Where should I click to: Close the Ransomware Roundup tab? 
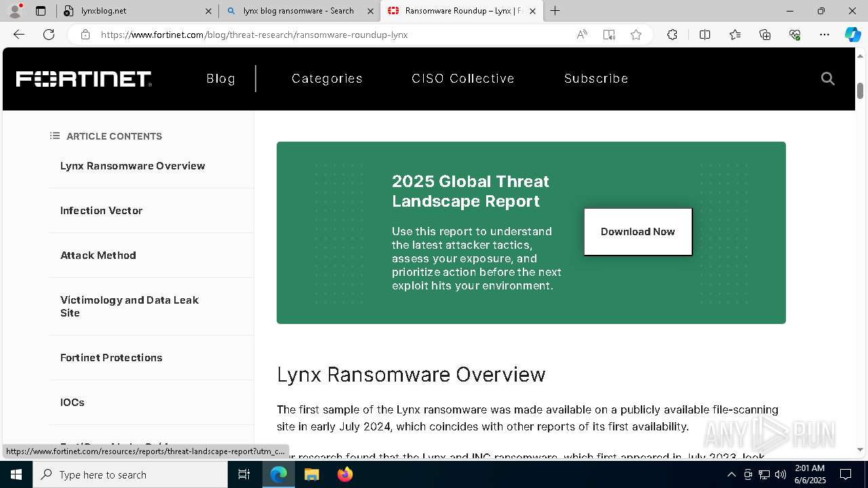pyautogui.click(x=532, y=11)
